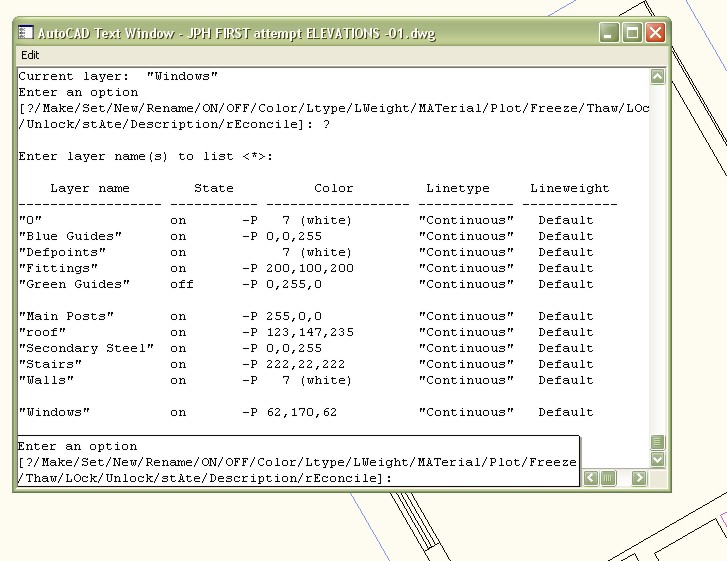Screen dimensions: 727x561
Task: Click the "Green Guides" layer name
Action: pos(74,284)
